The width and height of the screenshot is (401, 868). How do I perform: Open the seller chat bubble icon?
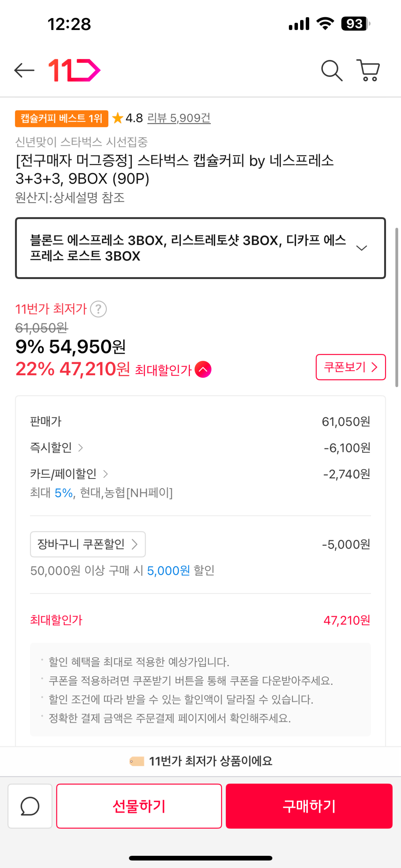click(30, 806)
